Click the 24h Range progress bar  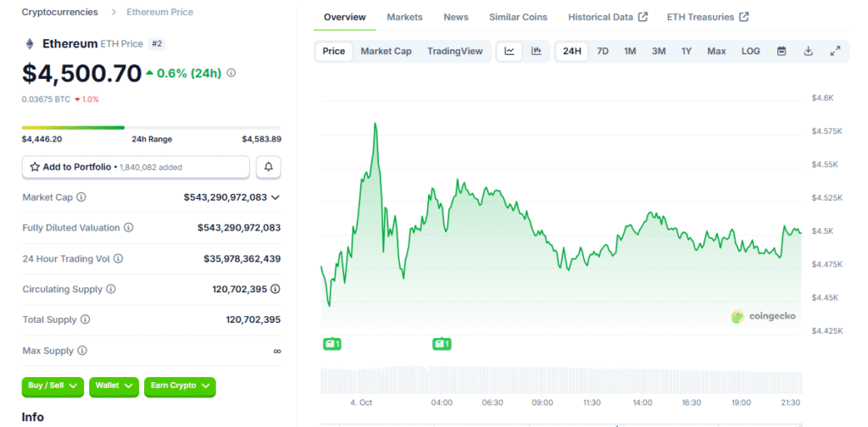coord(151,128)
